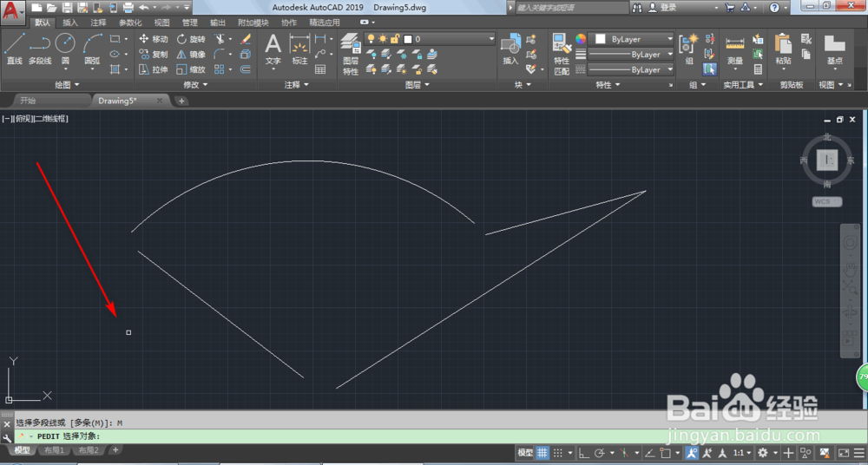Choose the Move (移动) command

[x=154, y=39]
